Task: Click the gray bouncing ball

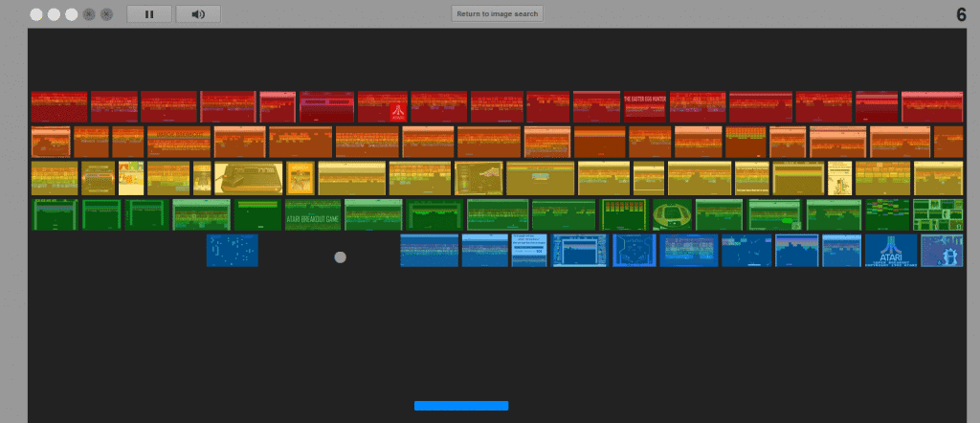Action: (340, 256)
